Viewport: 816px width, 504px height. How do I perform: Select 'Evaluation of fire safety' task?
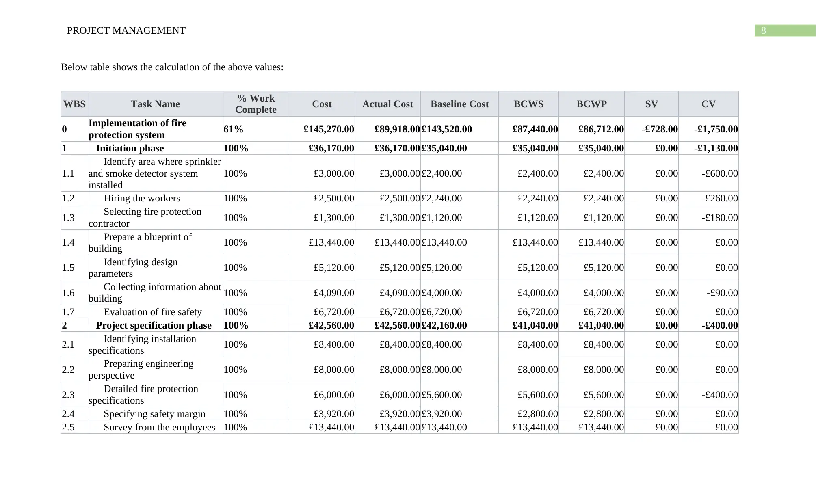click(152, 312)
